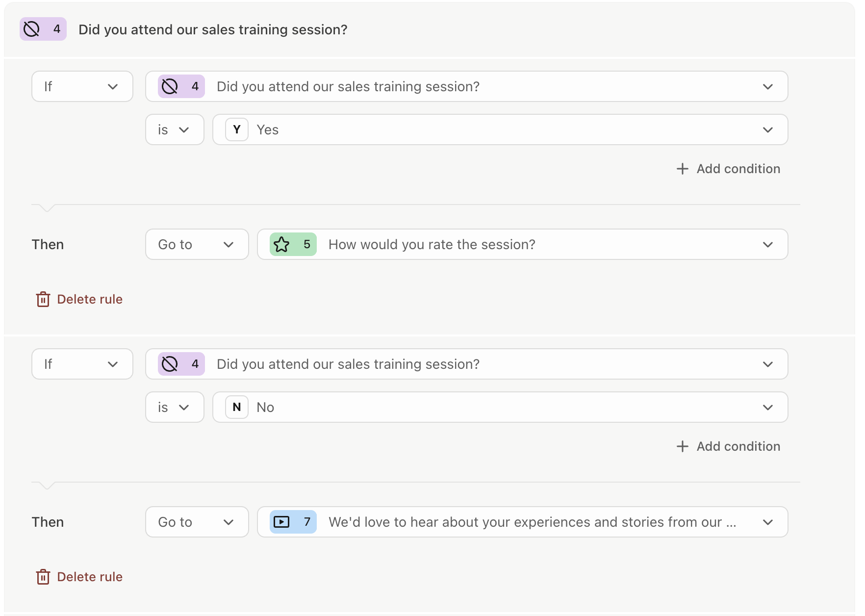Viewport: 865px width, 616px height.
Task: Click the N key badge next to No
Action: click(x=237, y=407)
